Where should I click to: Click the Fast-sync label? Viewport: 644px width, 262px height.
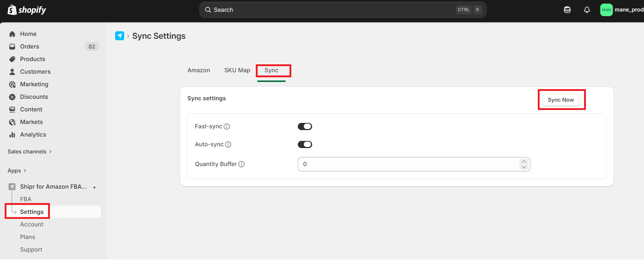coord(208,127)
